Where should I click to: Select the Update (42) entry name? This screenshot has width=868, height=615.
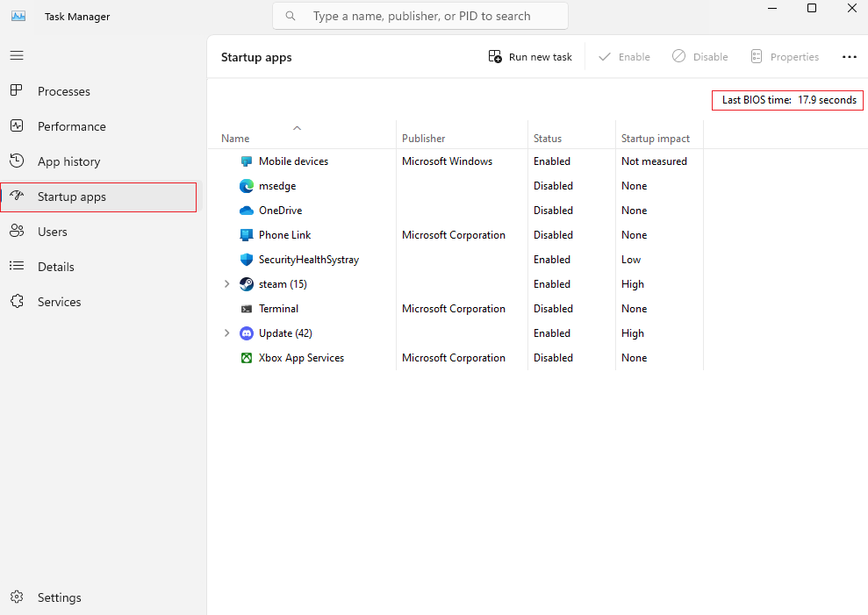[x=285, y=333]
